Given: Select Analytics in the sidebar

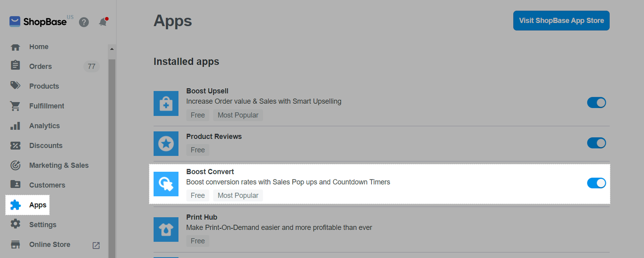Looking at the screenshot, I should tap(44, 126).
